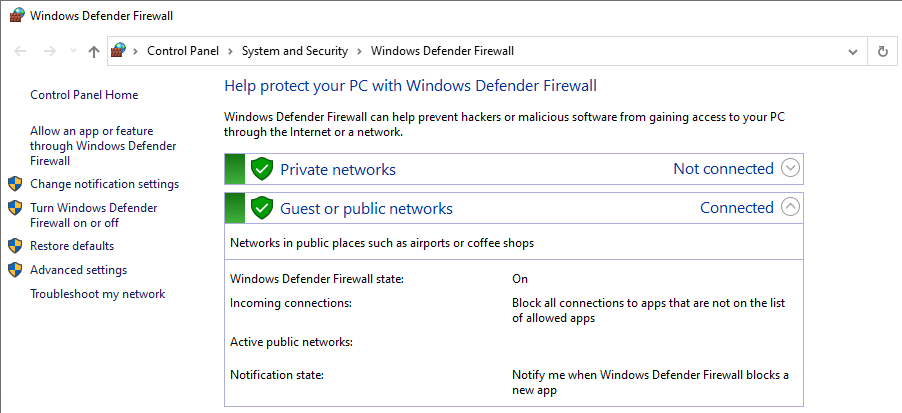The image size is (902, 413).
Task: Open the System and Security breadcrumb
Action: (295, 51)
